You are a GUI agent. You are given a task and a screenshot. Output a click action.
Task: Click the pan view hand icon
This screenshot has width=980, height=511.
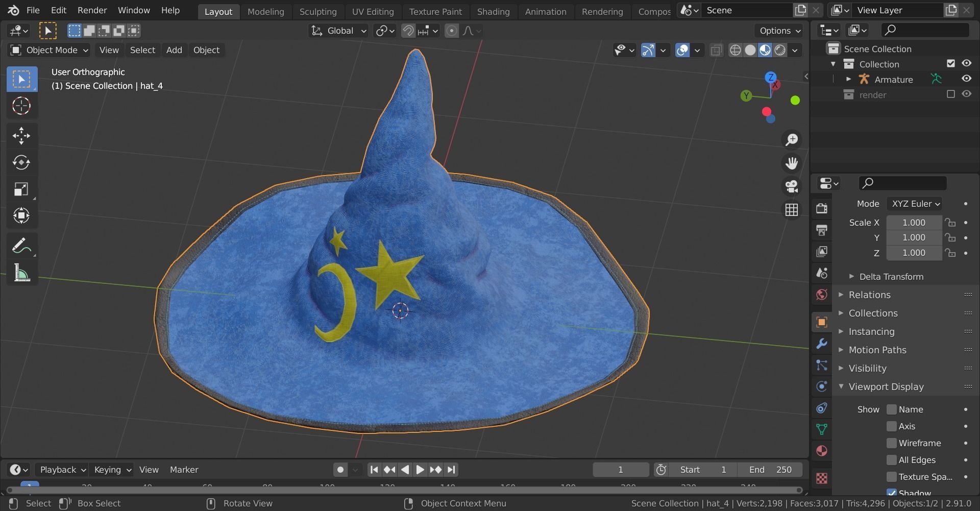click(x=792, y=163)
